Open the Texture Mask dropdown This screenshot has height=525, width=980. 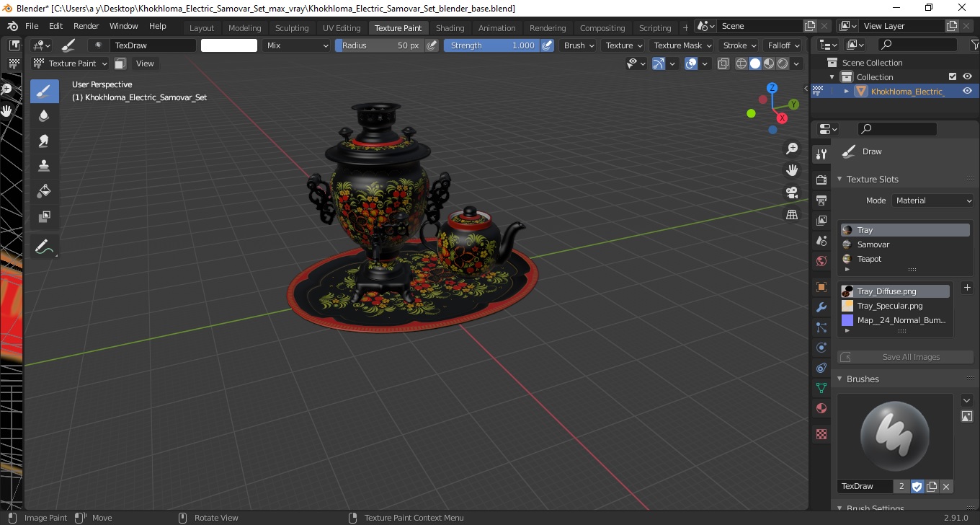682,45
